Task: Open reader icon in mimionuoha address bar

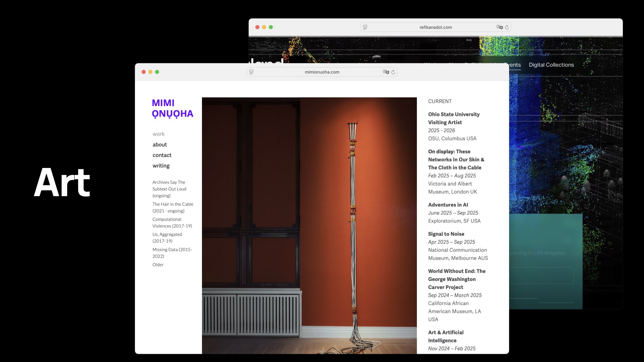Action: [251, 72]
